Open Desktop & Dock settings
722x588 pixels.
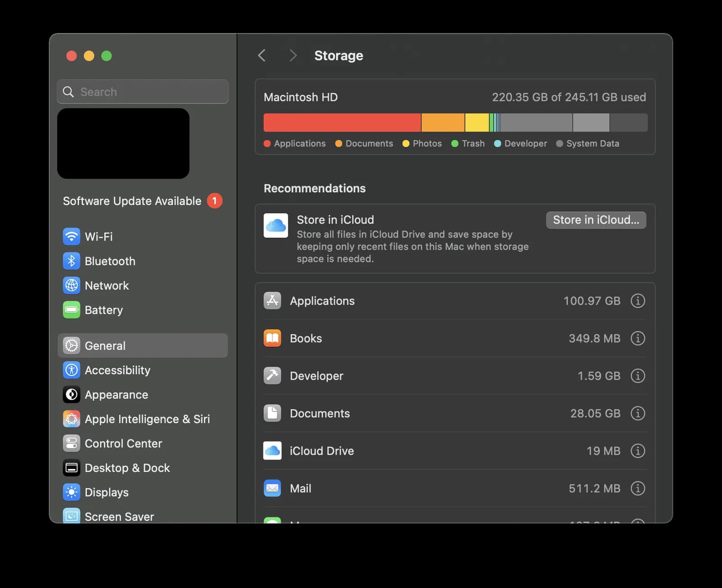(143, 468)
